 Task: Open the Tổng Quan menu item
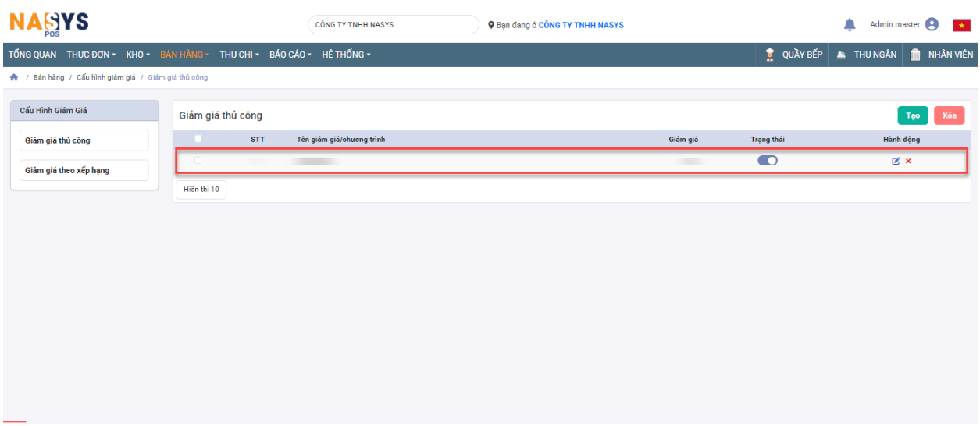[x=32, y=55]
